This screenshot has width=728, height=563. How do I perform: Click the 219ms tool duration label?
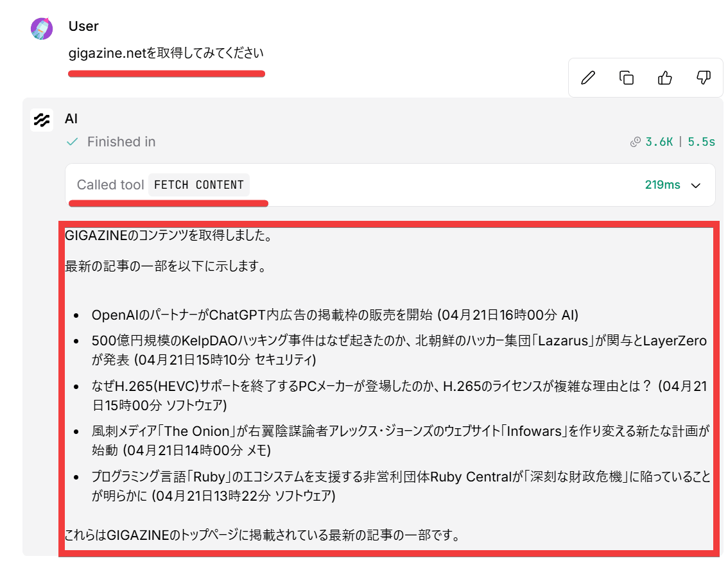pyautogui.click(x=662, y=185)
